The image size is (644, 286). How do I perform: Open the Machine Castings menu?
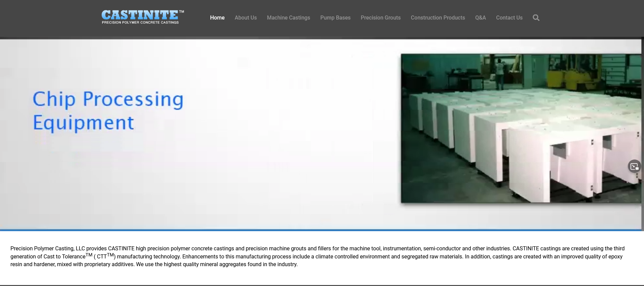(288, 18)
